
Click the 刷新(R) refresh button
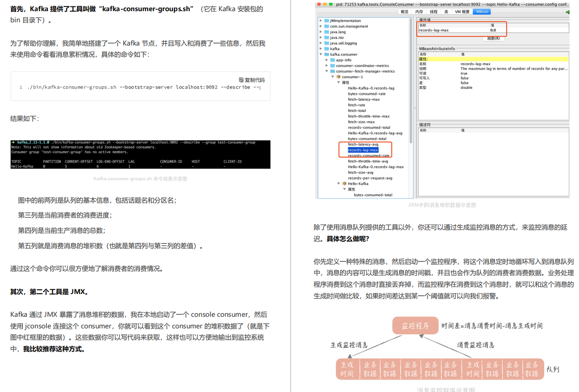(x=493, y=39)
